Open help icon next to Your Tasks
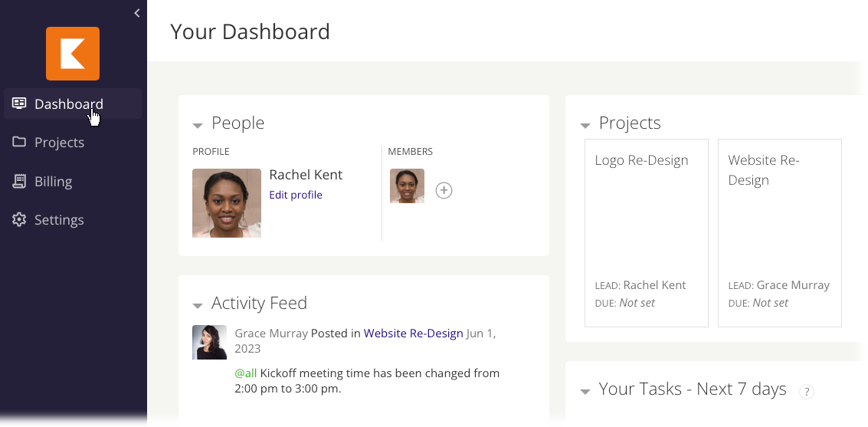The image size is (868, 427). (x=807, y=392)
